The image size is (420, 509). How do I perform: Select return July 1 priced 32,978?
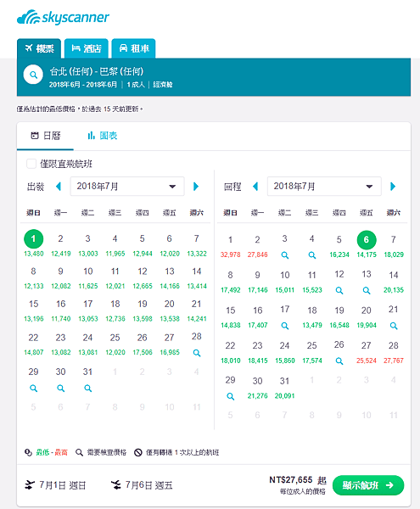tap(231, 247)
